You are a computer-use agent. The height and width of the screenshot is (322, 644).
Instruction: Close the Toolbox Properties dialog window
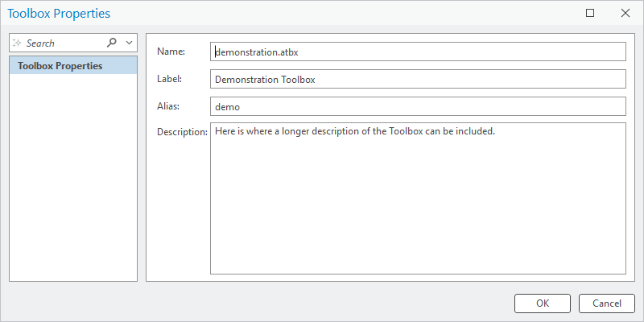pyautogui.click(x=625, y=13)
